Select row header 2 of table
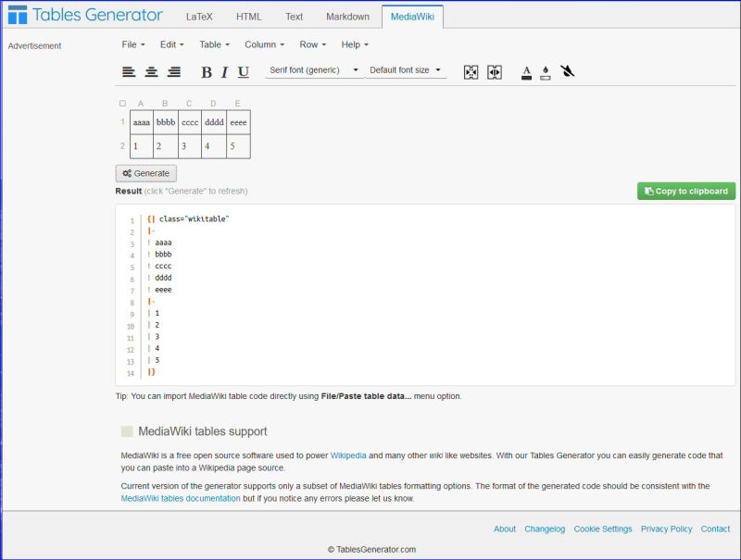741x560 pixels. (x=122, y=146)
